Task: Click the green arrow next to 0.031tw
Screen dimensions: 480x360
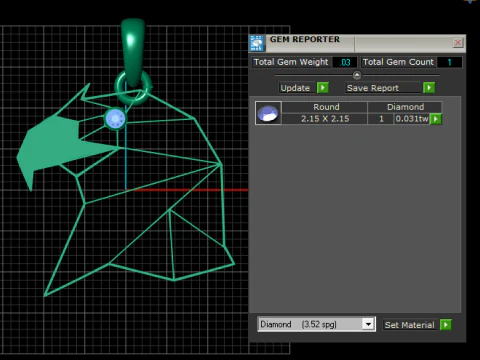Action: (x=436, y=119)
